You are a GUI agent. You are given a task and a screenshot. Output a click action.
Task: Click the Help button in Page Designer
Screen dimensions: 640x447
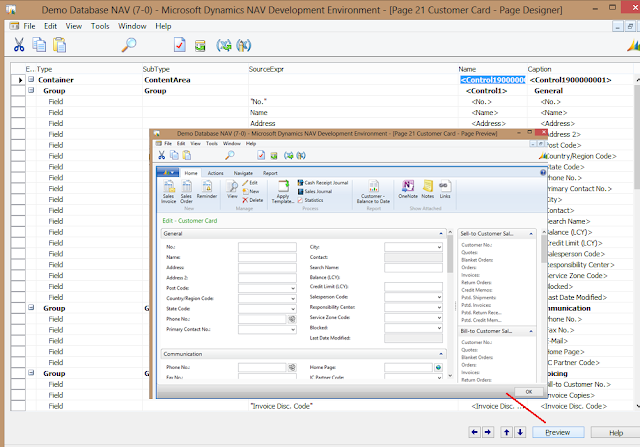tap(616, 433)
